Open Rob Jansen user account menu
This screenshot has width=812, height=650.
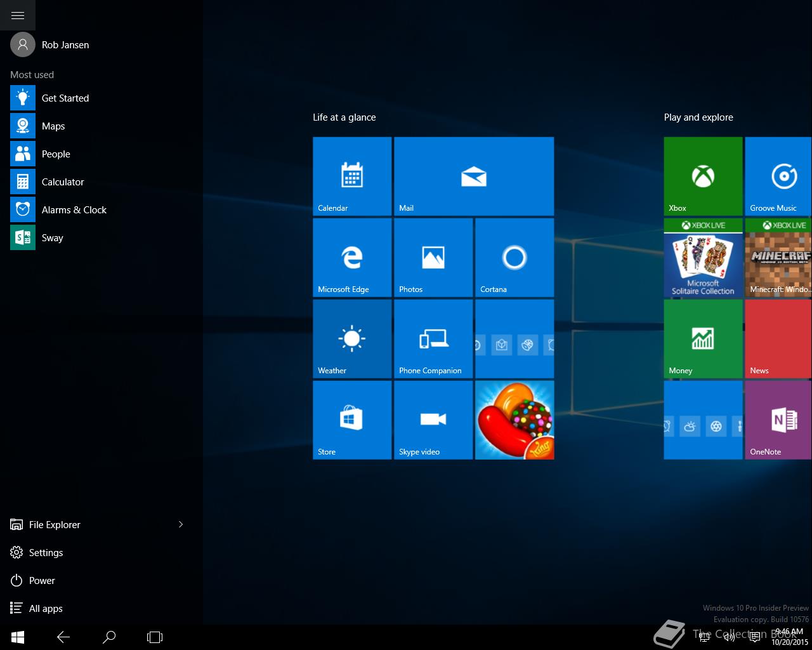click(x=50, y=44)
